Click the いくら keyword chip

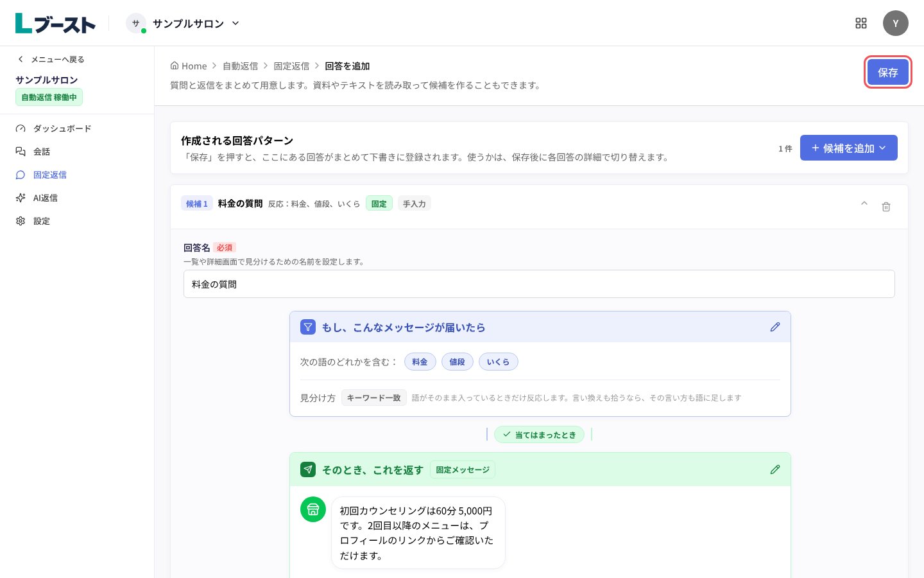[x=499, y=362]
